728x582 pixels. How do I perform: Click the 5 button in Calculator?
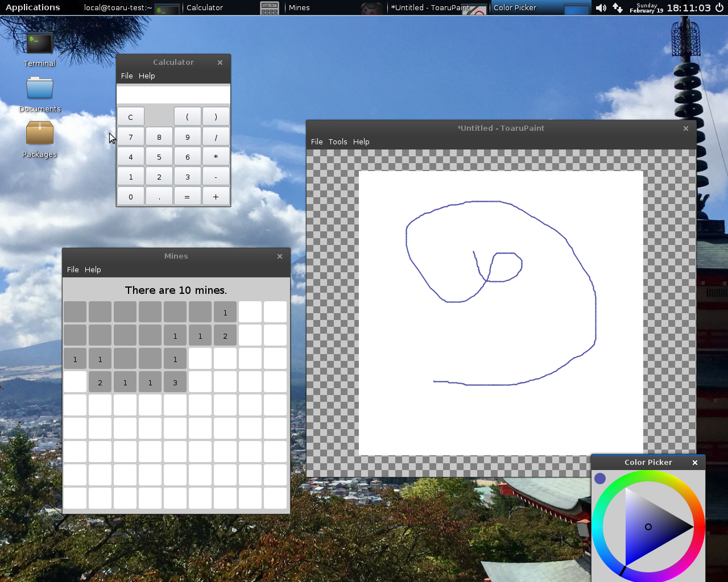pyautogui.click(x=159, y=157)
